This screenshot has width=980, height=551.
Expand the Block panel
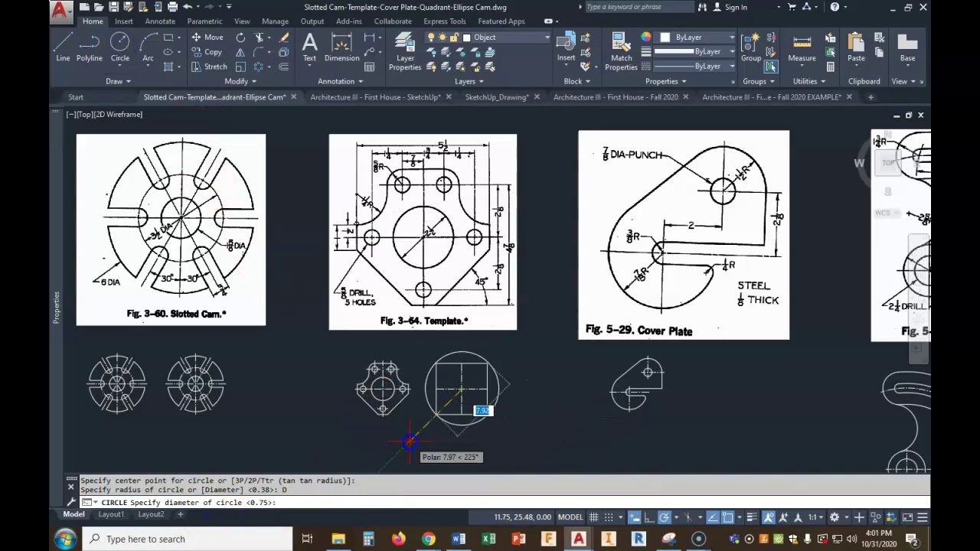point(577,81)
